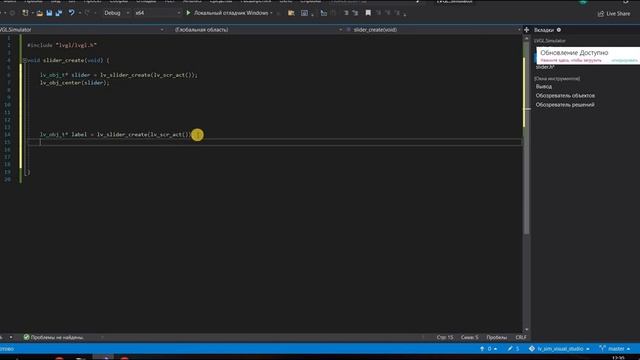The height and width of the screenshot is (360, 640).
Task: Expand the Локальный отладчик Windows dropdown arrow
Action: tap(271, 13)
